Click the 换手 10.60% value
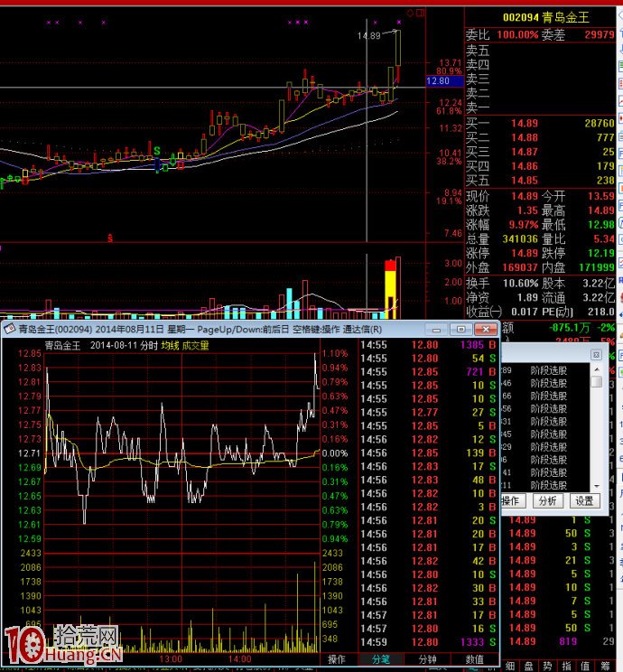This screenshot has width=623, height=672. click(521, 284)
